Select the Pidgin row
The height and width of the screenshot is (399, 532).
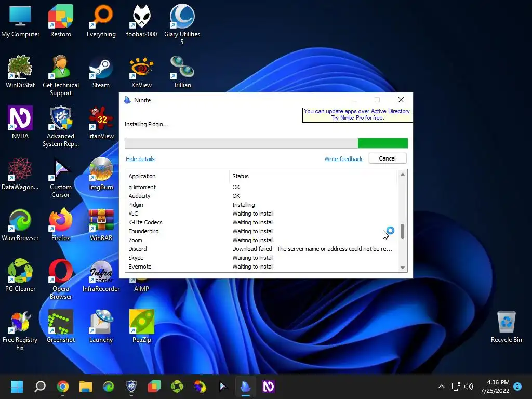click(x=261, y=205)
